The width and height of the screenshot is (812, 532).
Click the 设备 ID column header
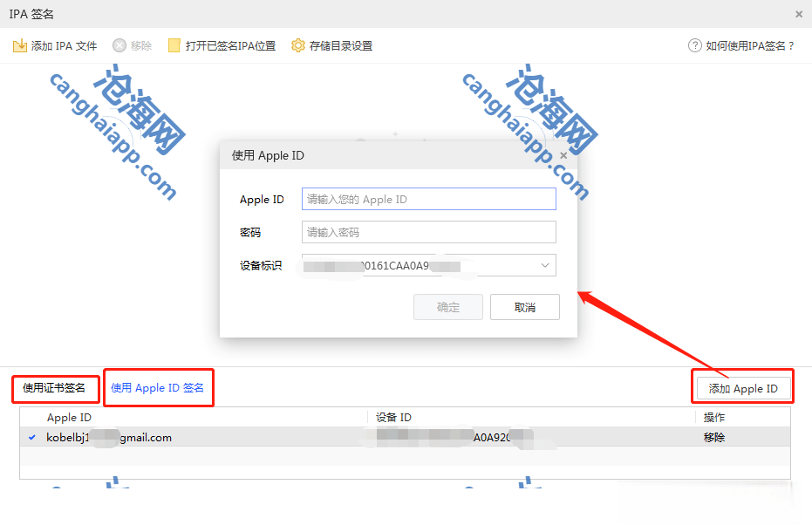point(394,418)
